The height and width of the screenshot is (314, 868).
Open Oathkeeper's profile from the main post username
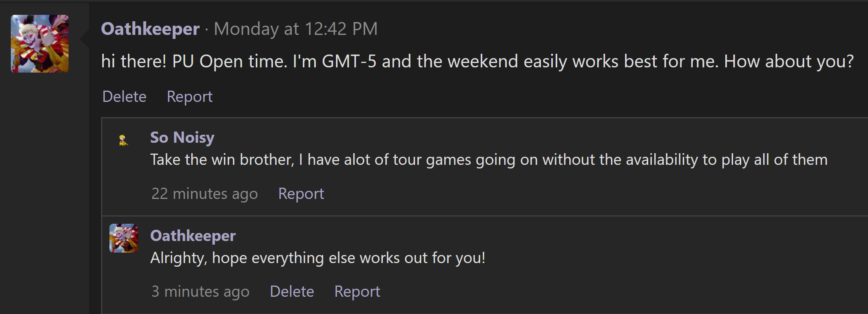150,29
